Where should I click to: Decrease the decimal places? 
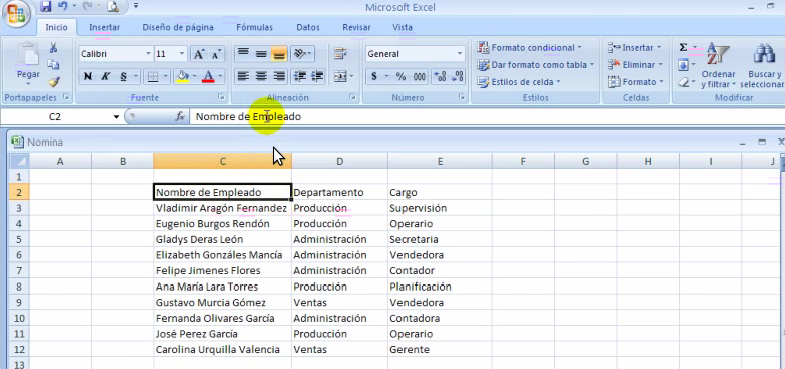(x=458, y=77)
